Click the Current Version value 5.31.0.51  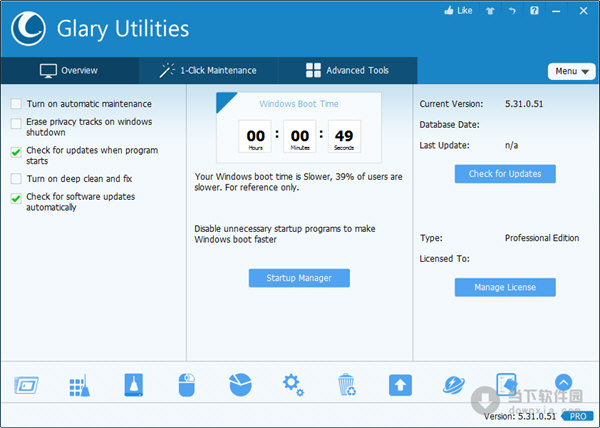pyautogui.click(x=524, y=104)
